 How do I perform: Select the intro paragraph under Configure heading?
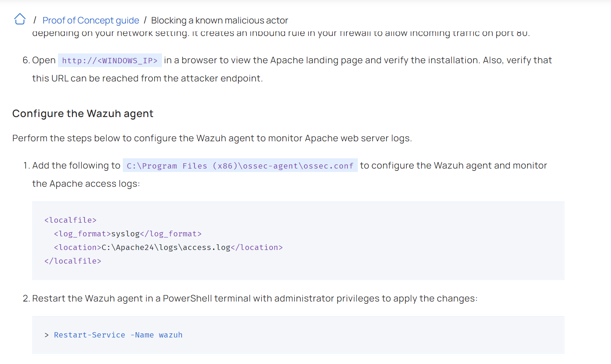coord(211,138)
